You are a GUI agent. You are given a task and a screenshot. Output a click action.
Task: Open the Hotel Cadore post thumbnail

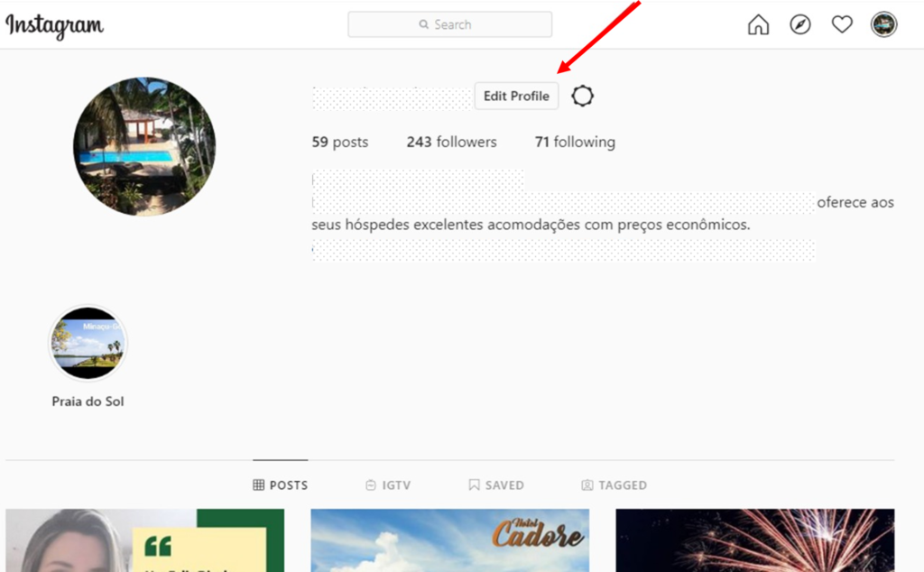click(449, 540)
